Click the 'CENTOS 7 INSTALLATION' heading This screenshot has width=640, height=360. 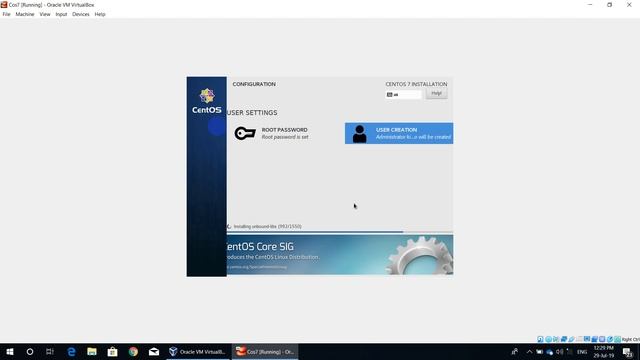point(416,84)
